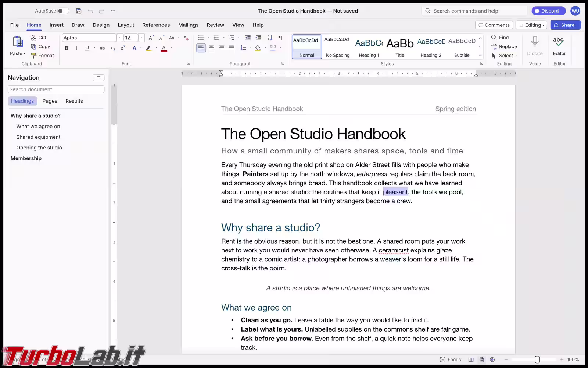Apply subscript formatting
588x368 pixels.
click(x=113, y=48)
